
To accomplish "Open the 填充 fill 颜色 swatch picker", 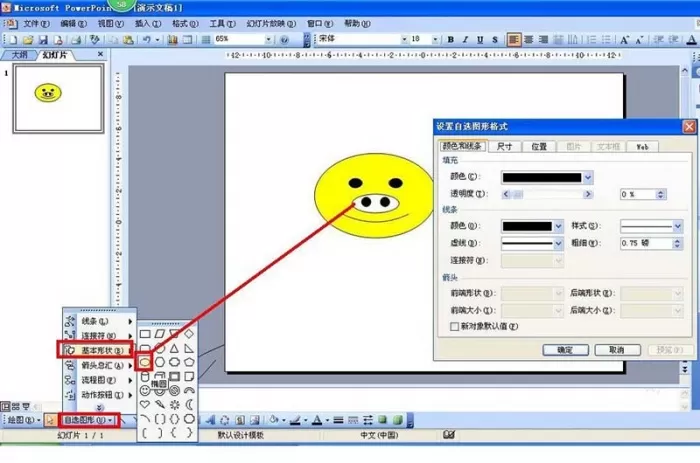I will tap(547, 177).
